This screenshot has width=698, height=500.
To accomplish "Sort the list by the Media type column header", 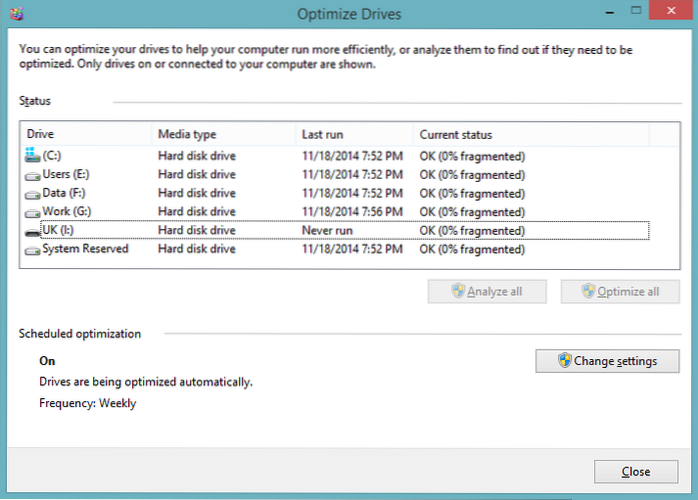I will coord(224,134).
